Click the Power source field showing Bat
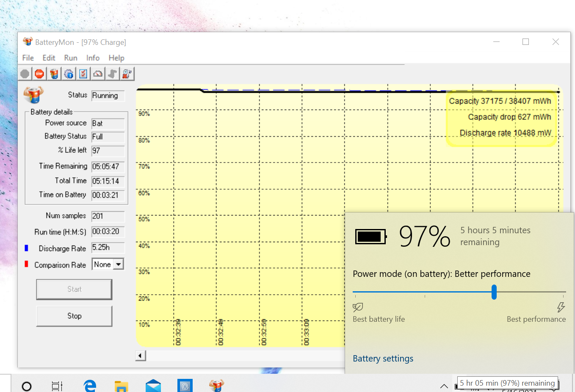Viewport: 575px width, 392px height. 108,124
